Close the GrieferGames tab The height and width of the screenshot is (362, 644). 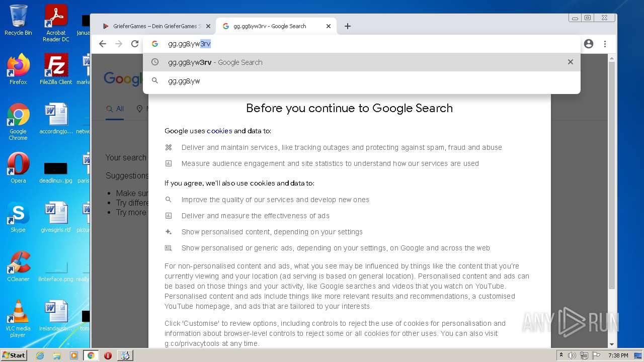click(x=208, y=26)
